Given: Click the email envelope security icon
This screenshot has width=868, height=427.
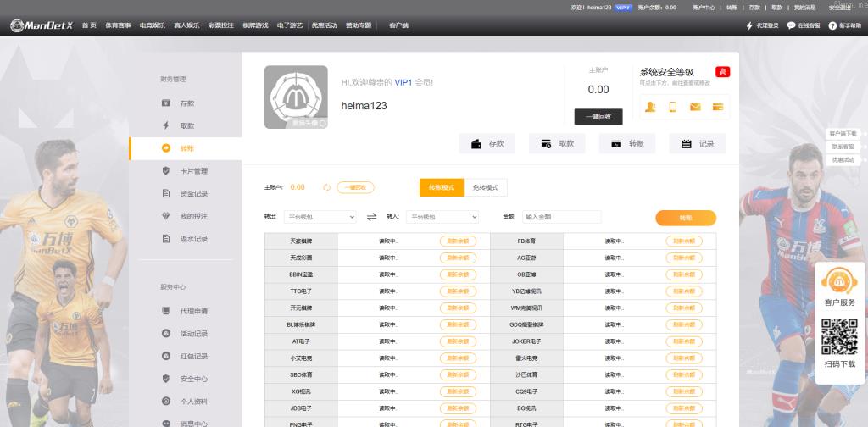Looking at the screenshot, I should pyautogui.click(x=695, y=107).
